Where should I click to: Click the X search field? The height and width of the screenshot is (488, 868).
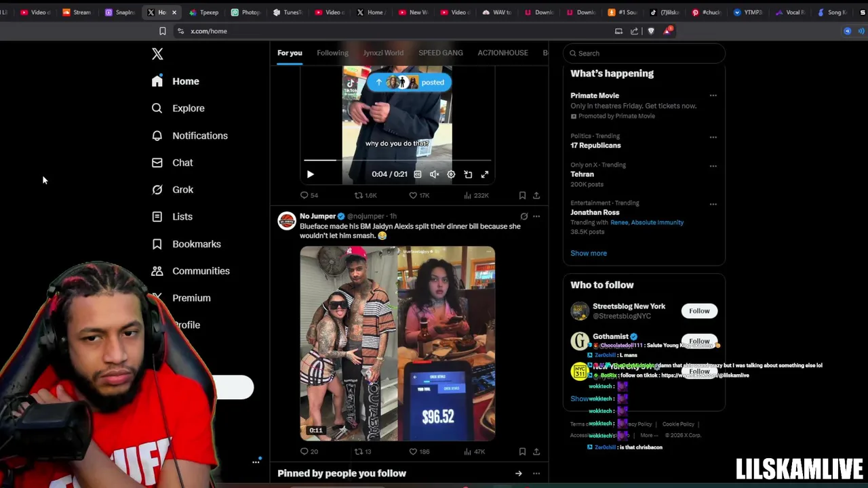[x=644, y=53]
